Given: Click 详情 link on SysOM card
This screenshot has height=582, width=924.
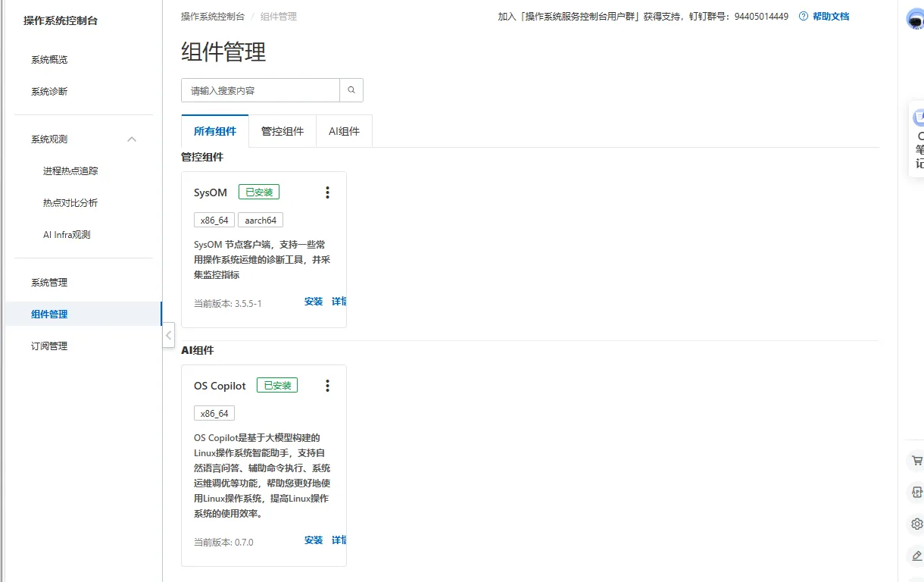Looking at the screenshot, I should (339, 302).
